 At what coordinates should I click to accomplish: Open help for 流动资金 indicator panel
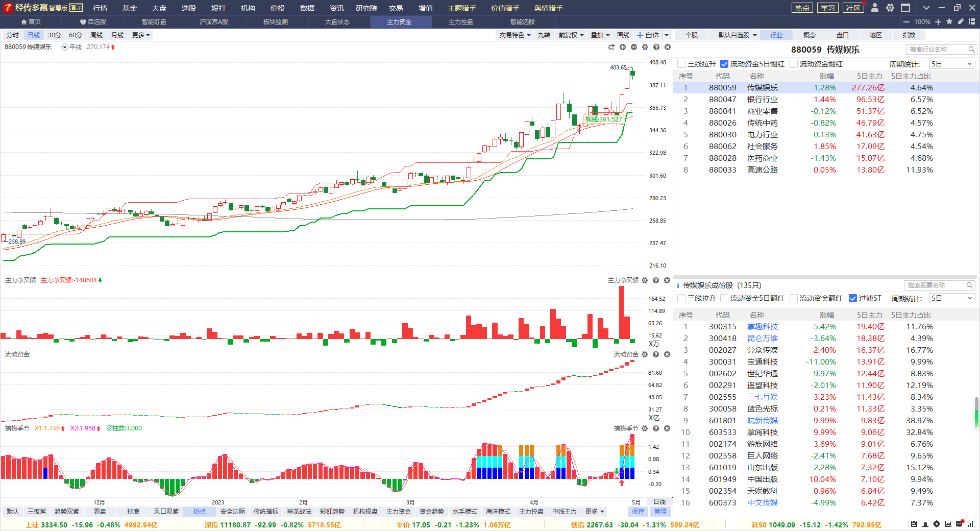pyautogui.click(x=656, y=354)
